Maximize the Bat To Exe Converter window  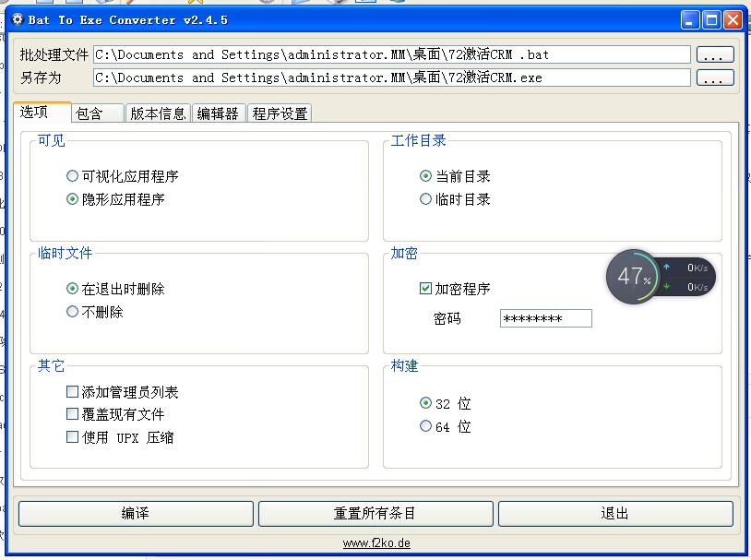click(711, 20)
